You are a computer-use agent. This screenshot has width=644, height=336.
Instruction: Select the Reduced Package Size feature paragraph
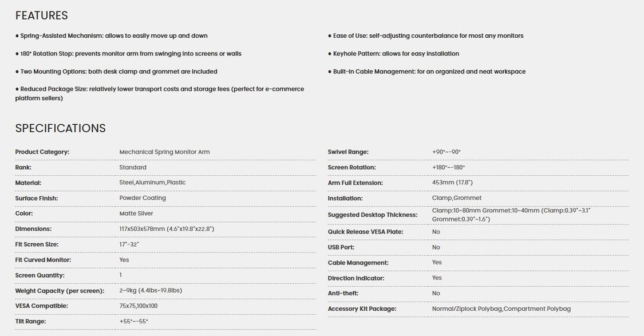(x=159, y=93)
